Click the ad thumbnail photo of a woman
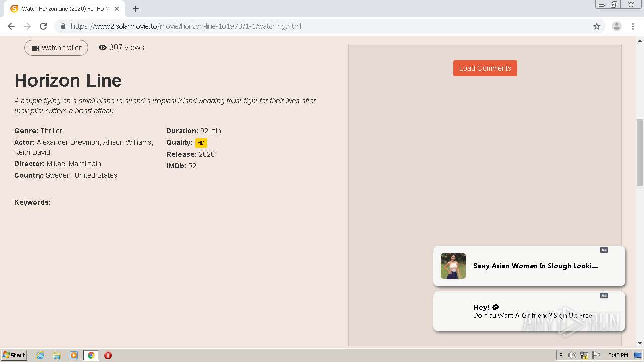This screenshot has width=644, height=362. point(453,266)
